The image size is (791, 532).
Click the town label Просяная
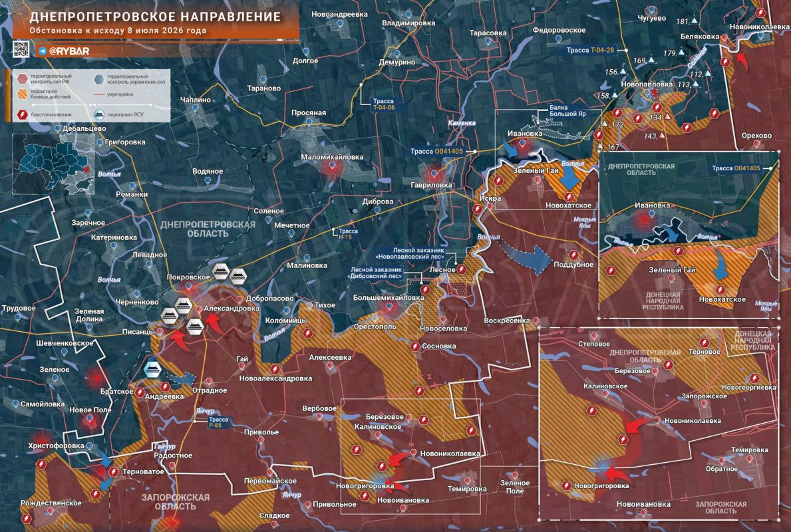(x=309, y=112)
